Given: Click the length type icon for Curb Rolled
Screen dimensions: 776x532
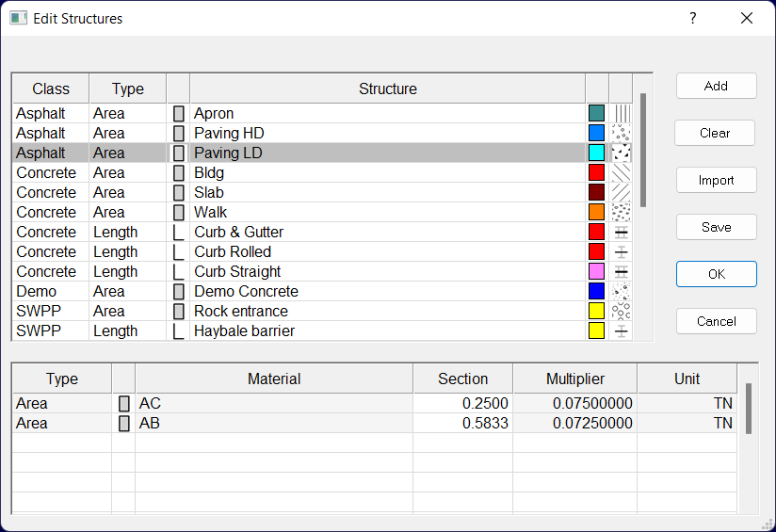Looking at the screenshot, I should coord(178,252).
